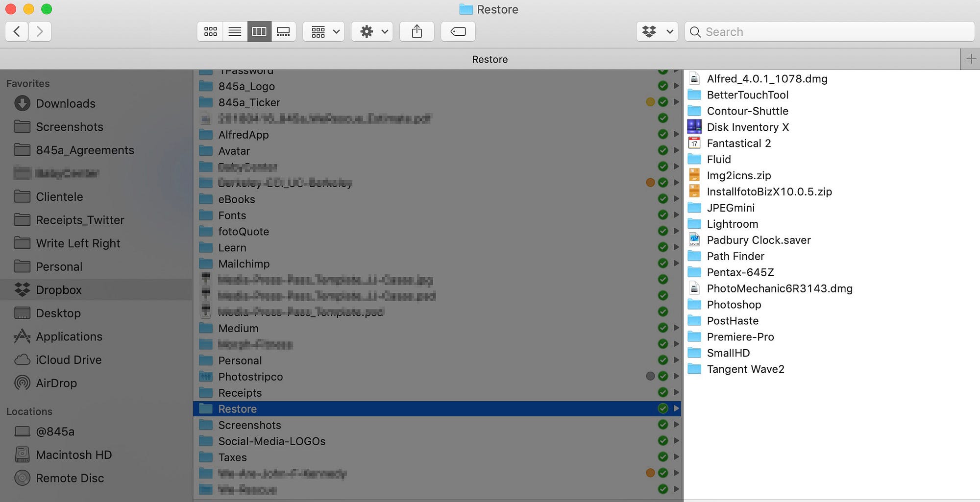Click the Edit Tags toolbar button
Image resolution: width=980 pixels, height=502 pixels.
coord(458,32)
